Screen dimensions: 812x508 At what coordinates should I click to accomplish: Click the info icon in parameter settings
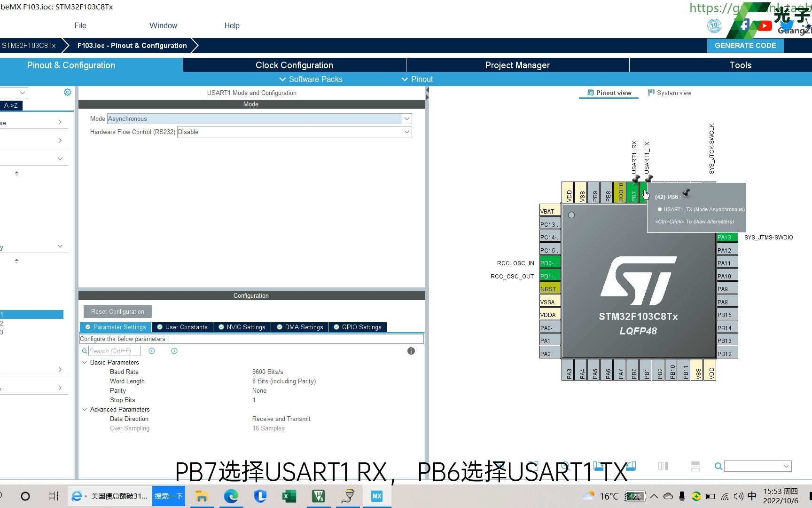click(x=411, y=351)
